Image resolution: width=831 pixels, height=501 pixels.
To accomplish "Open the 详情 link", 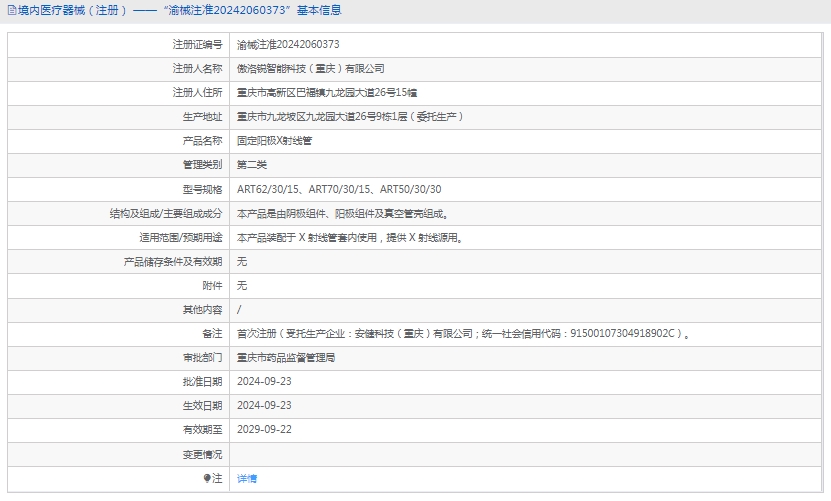I will click(x=247, y=479).
